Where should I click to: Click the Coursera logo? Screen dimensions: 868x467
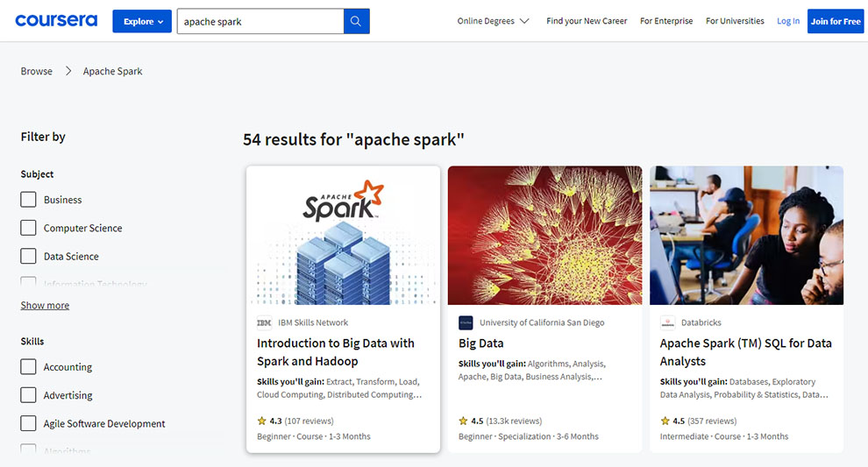click(56, 21)
